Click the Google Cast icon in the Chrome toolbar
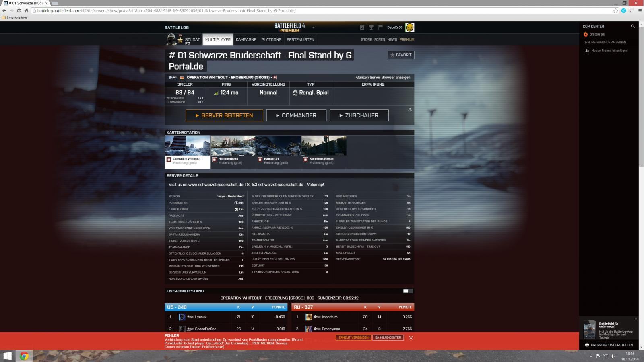This screenshot has width=644, height=362. (632, 10)
